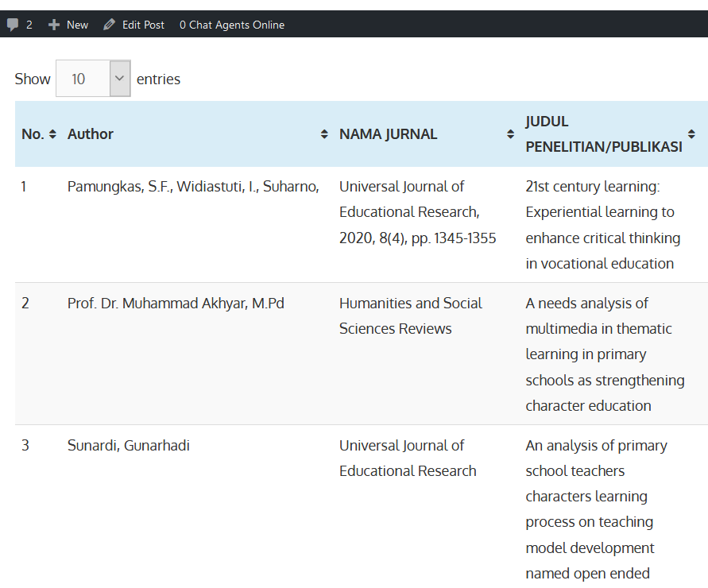The image size is (708, 588).
Task: Click the comments bubble icon in admin bar
Action: pyautogui.click(x=13, y=25)
